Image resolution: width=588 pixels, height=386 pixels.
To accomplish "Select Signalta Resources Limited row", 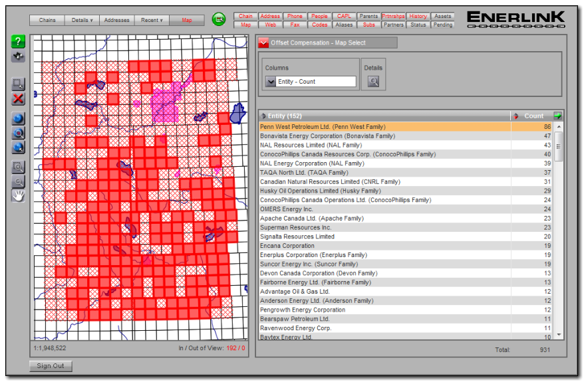I will pyautogui.click(x=406, y=237).
